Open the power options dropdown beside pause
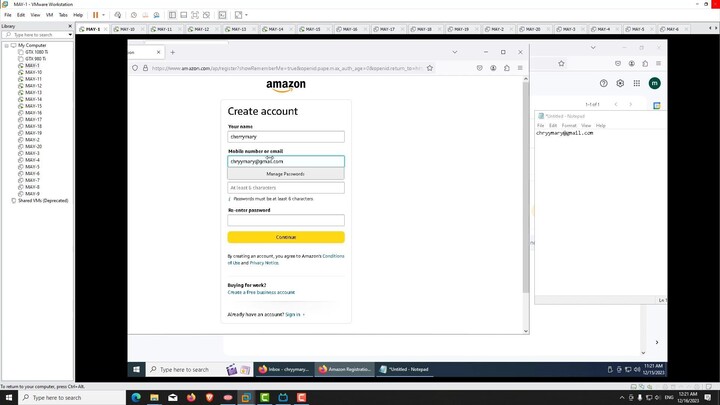Viewport: 720px width, 405px height. 103,15
